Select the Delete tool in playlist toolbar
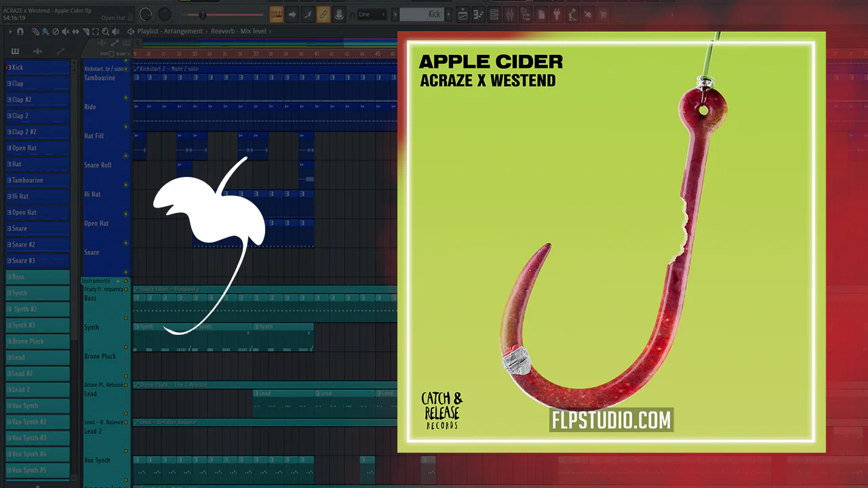The height and width of the screenshot is (488, 868). pos(56,31)
